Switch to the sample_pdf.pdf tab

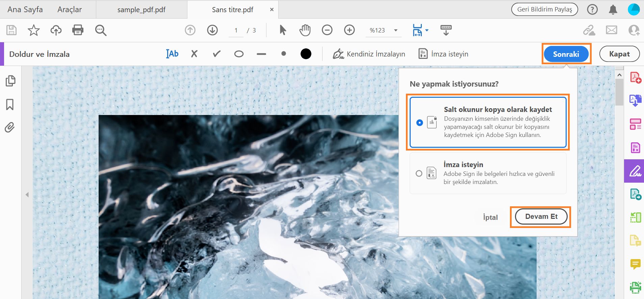pos(141,9)
